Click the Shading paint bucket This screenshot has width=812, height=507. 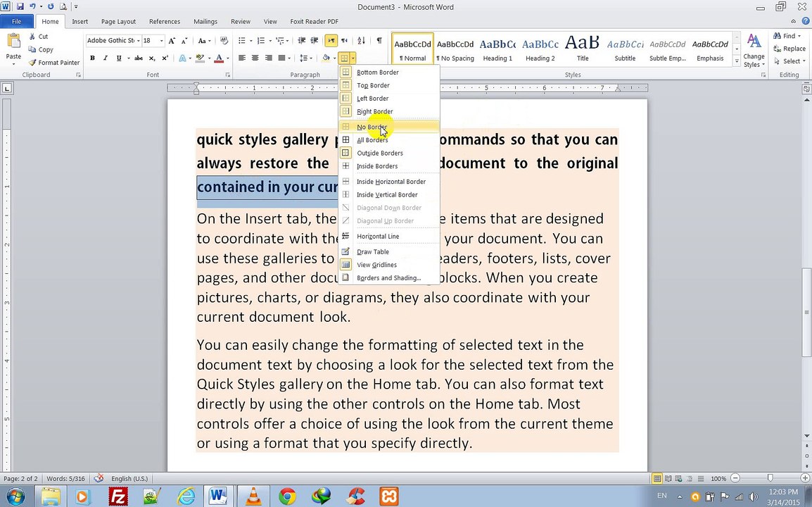(x=326, y=58)
